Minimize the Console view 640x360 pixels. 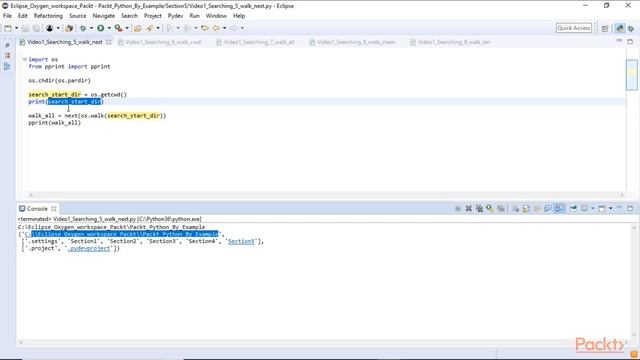[619, 208]
